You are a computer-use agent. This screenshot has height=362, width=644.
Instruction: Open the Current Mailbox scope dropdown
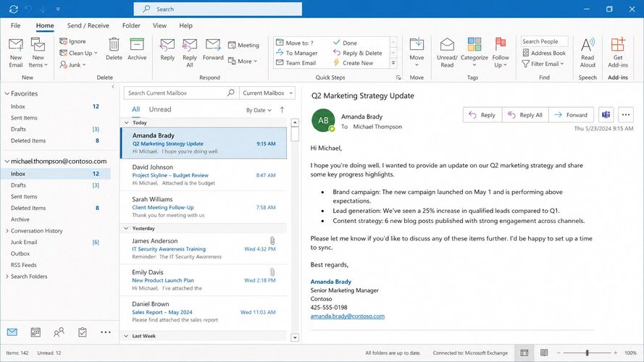[267, 93]
